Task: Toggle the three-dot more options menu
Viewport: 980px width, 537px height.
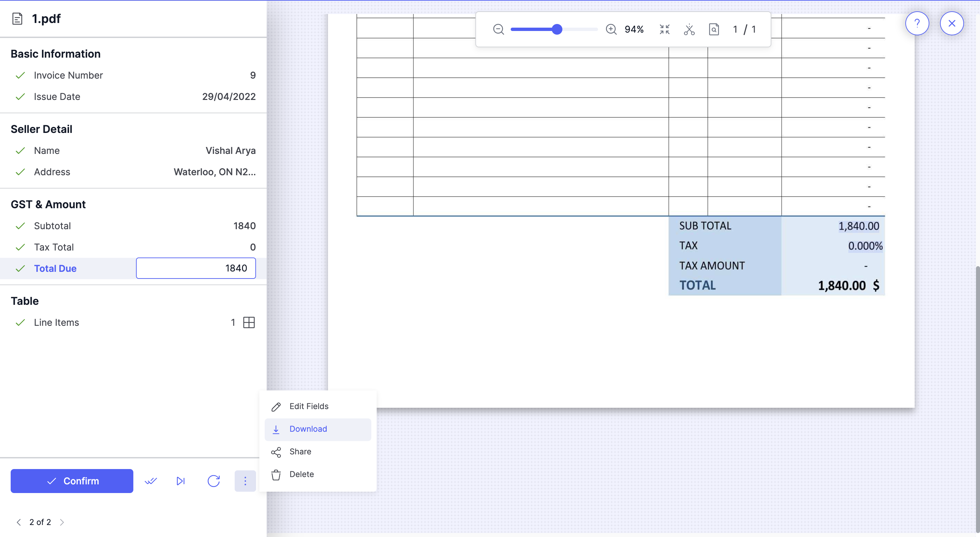Action: 245,481
